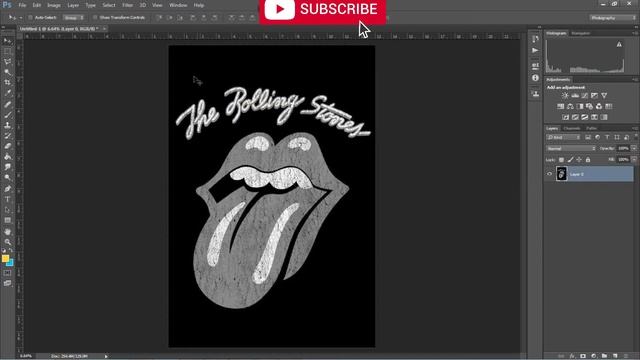Image resolution: width=640 pixels, height=360 pixels.
Task: Enable Show Transform Controls checkbox
Action: (x=95, y=18)
